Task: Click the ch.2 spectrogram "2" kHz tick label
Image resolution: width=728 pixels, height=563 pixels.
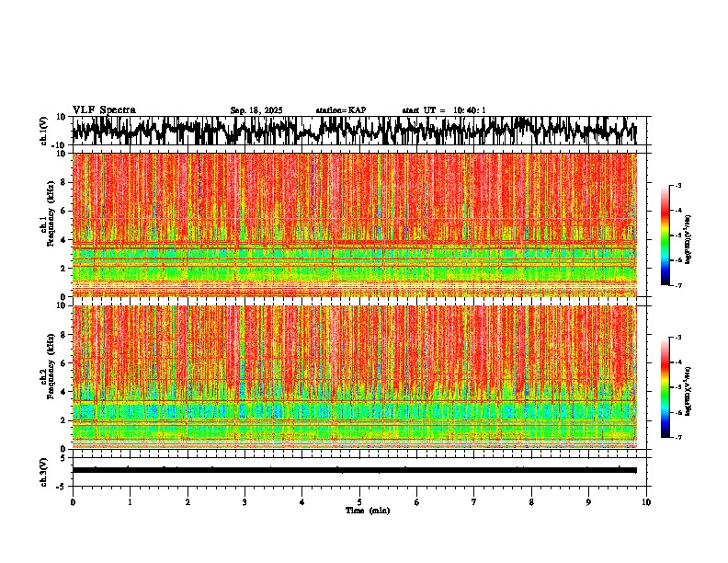Action: tap(63, 420)
